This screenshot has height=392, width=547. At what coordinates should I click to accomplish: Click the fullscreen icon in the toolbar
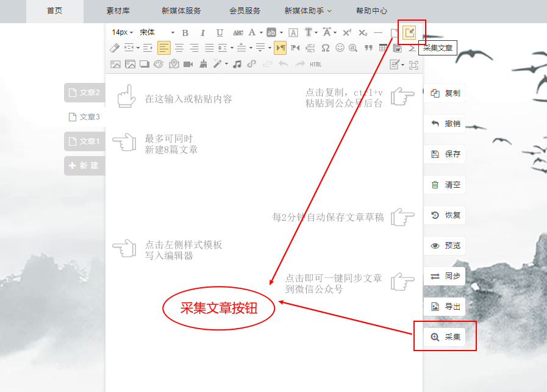tap(413, 65)
